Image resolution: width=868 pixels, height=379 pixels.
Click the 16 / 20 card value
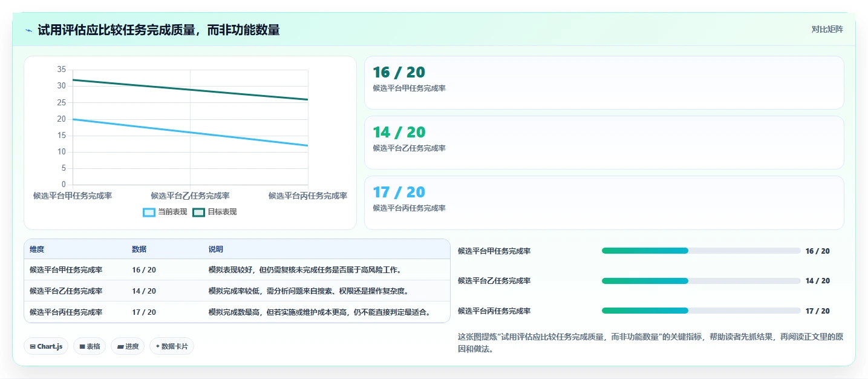click(x=399, y=73)
